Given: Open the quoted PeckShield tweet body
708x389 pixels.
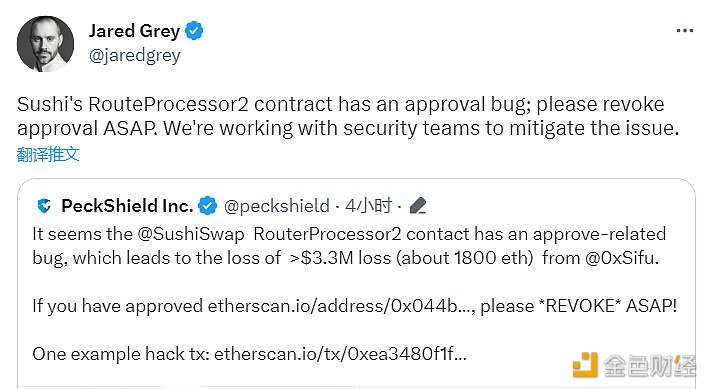Looking at the screenshot, I should pyautogui.click(x=354, y=294).
